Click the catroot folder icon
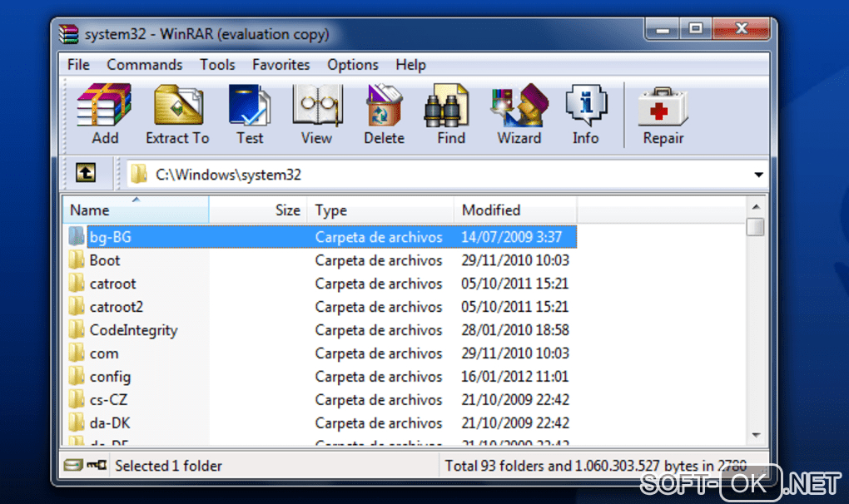This screenshot has width=849, height=504. pyautogui.click(x=77, y=283)
